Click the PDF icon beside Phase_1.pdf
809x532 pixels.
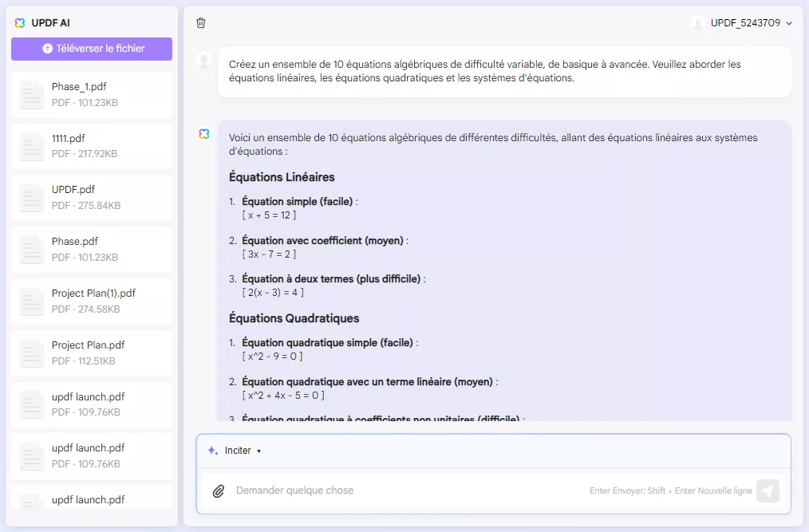coord(31,94)
